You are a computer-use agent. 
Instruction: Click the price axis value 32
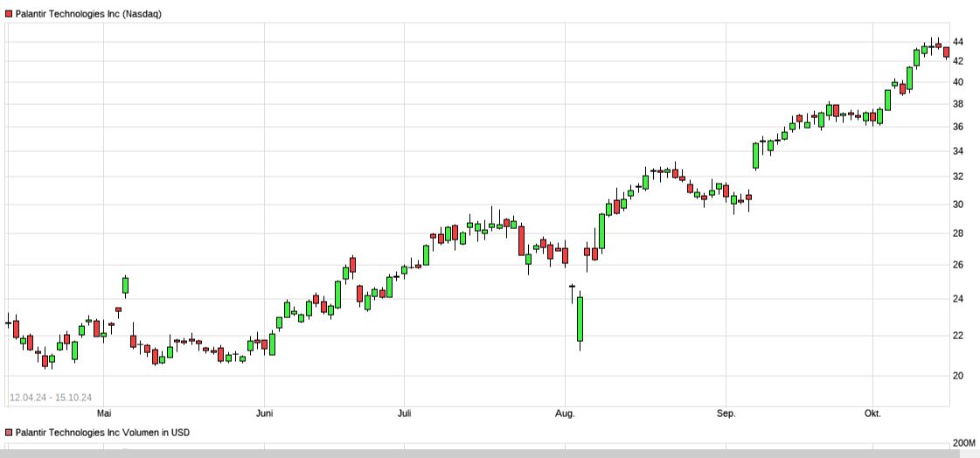point(957,177)
